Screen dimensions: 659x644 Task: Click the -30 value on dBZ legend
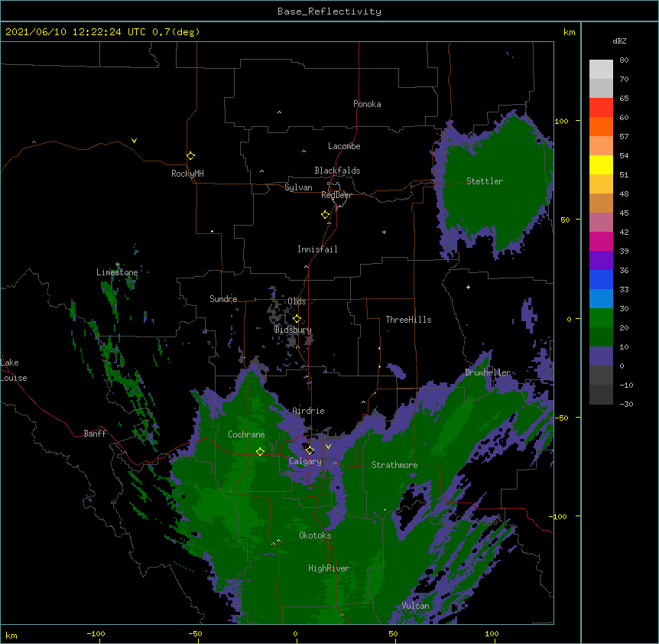click(x=626, y=404)
